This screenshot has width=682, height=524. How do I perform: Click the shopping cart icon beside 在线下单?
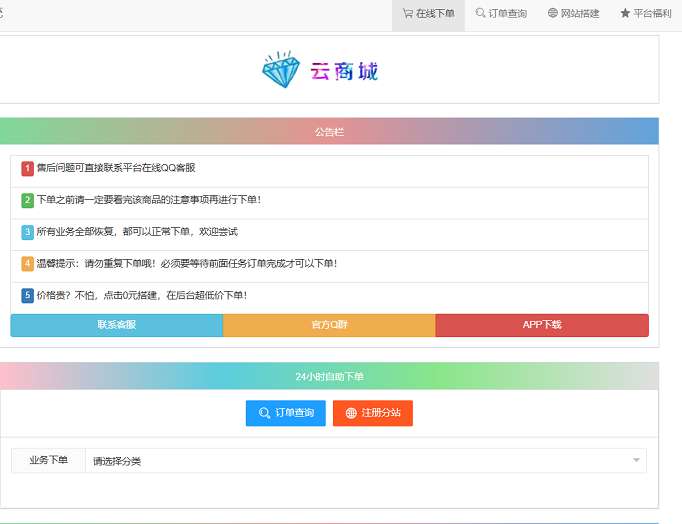pyautogui.click(x=408, y=14)
